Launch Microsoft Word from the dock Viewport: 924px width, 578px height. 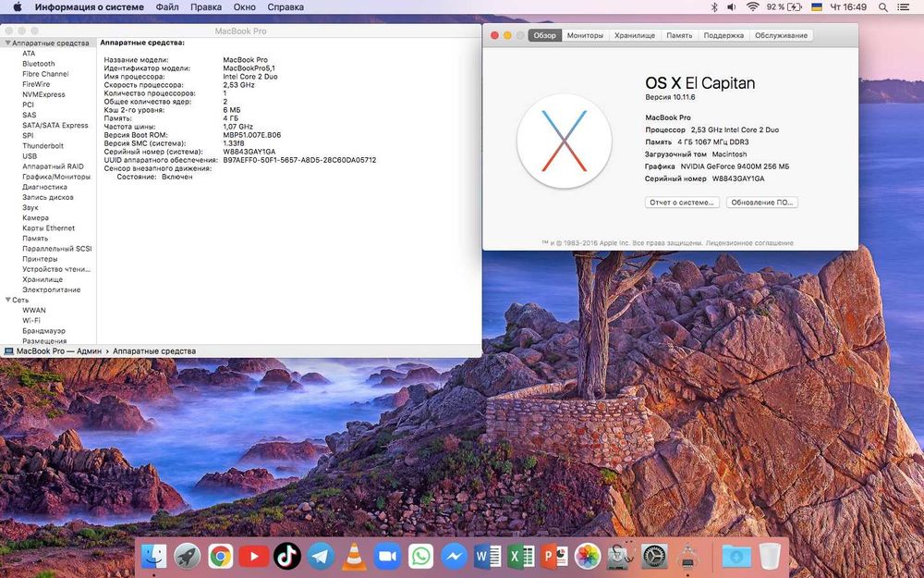[488, 556]
